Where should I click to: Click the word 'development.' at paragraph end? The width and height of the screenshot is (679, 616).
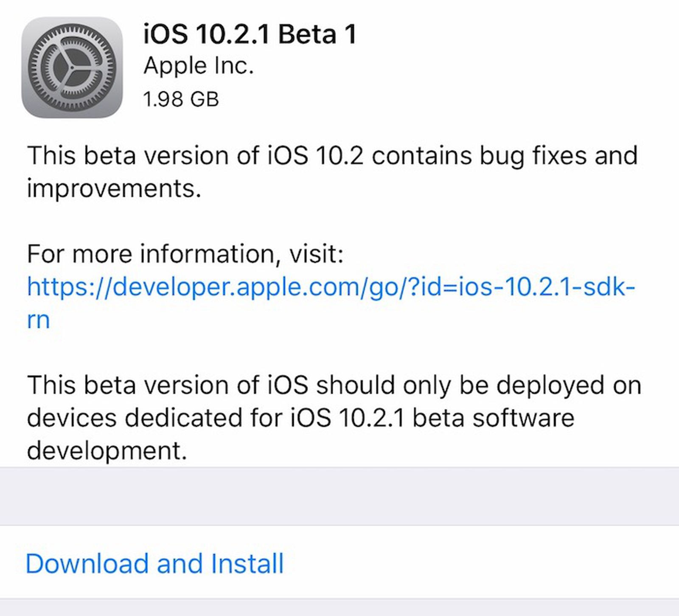point(107,450)
